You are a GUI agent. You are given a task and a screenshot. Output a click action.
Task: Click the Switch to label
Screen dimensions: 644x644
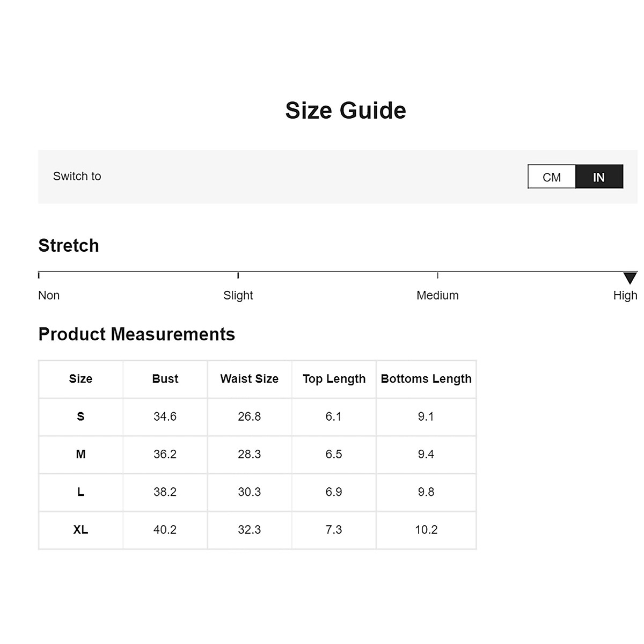[77, 176]
